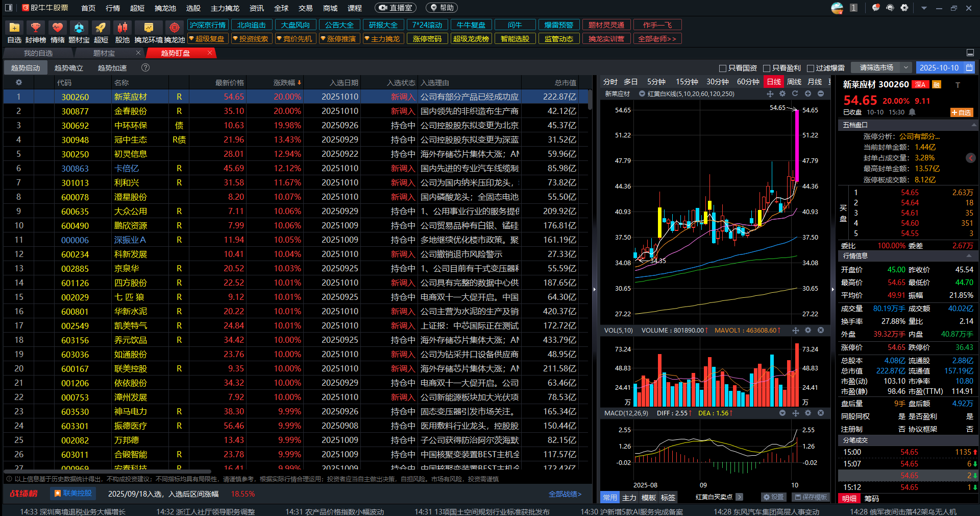Enable the 只看国资 checkbox

(x=722, y=68)
